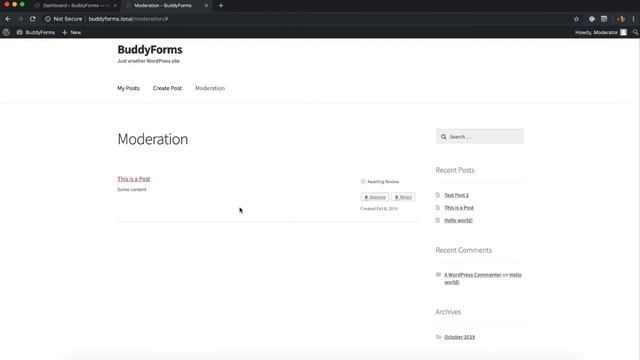The height and width of the screenshot is (360, 640).
Task: Select the Moderation page heading
Action: (x=153, y=139)
